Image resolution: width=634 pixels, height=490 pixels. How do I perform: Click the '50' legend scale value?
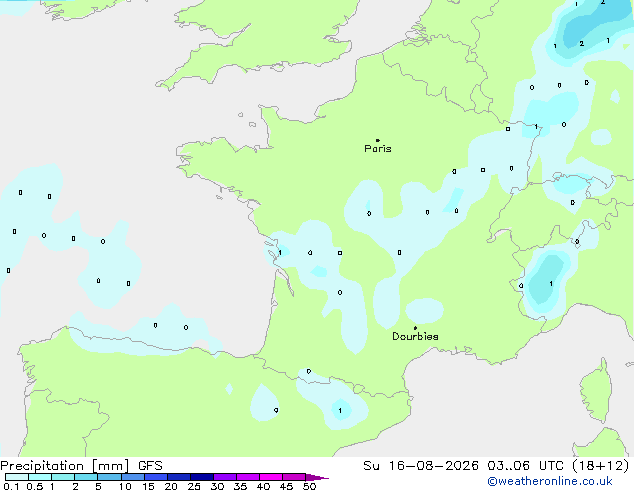point(309,486)
